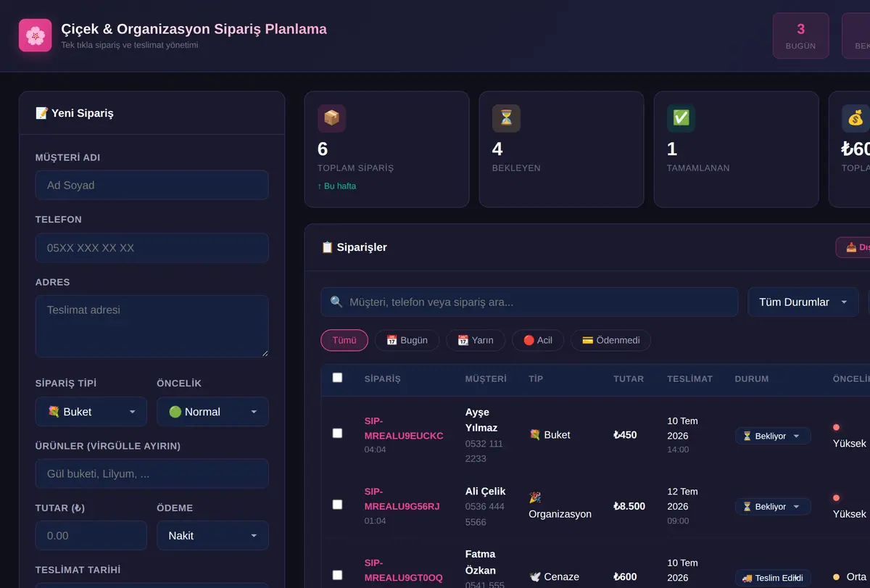Image resolution: width=870 pixels, height=588 pixels.
Task: Open order SIP-MREALU9EUCKC
Action: (x=404, y=428)
